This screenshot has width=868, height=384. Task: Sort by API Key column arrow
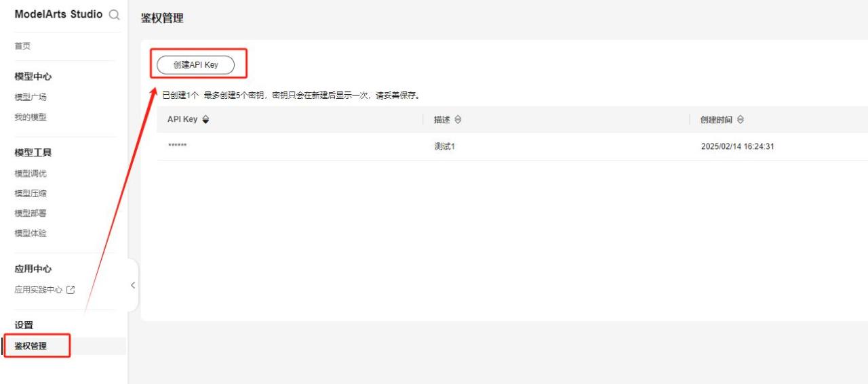(206, 120)
